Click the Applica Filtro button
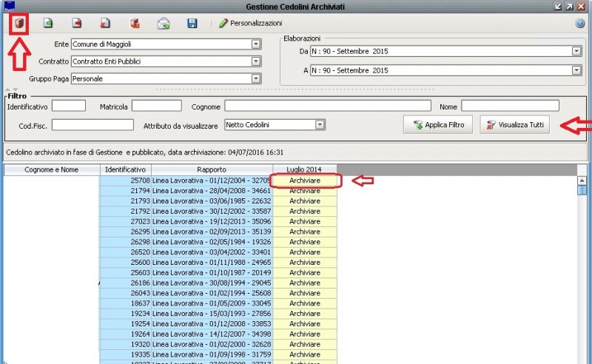592x364 pixels. coord(438,125)
